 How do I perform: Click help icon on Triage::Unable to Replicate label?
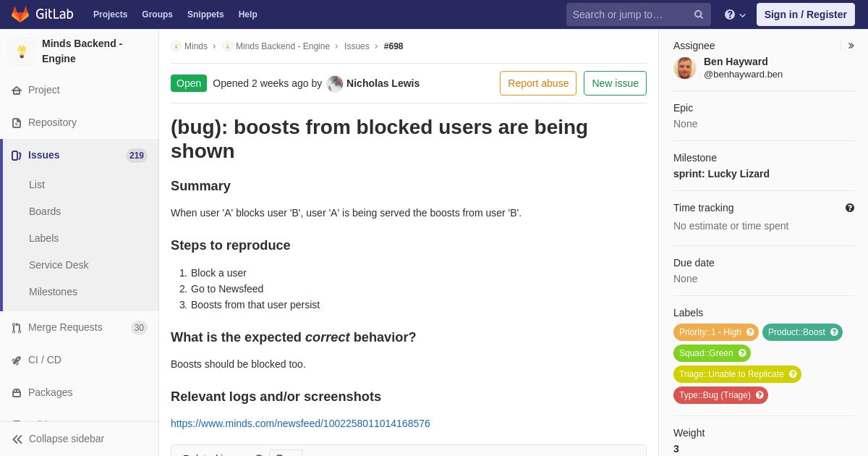(x=793, y=374)
